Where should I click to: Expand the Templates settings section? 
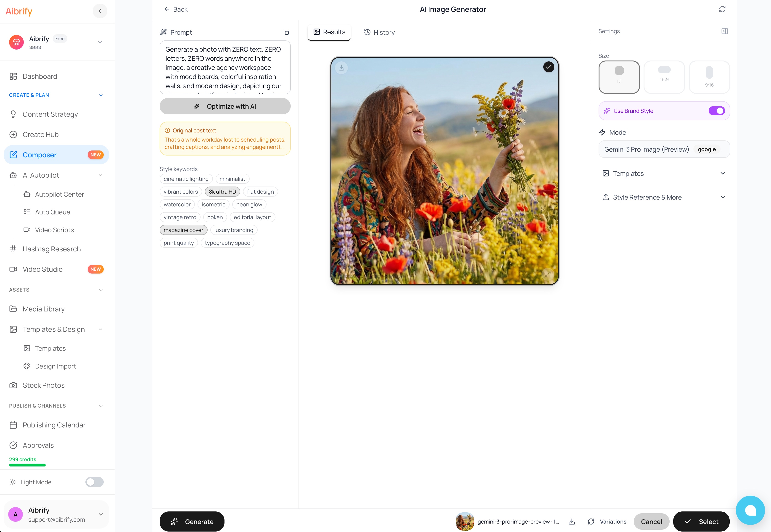(x=664, y=174)
